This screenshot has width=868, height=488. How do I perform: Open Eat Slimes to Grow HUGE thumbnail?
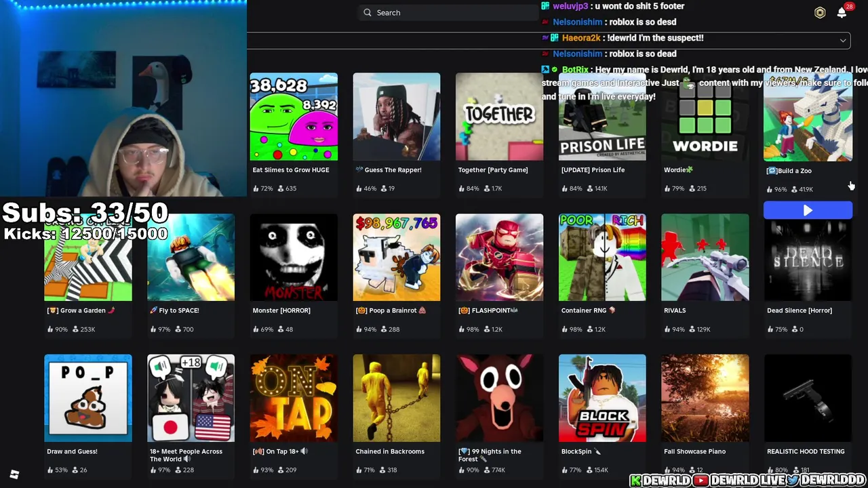click(x=294, y=117)
